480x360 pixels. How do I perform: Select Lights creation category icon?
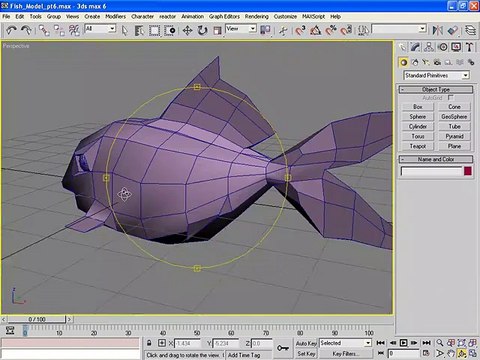[426, 62]
